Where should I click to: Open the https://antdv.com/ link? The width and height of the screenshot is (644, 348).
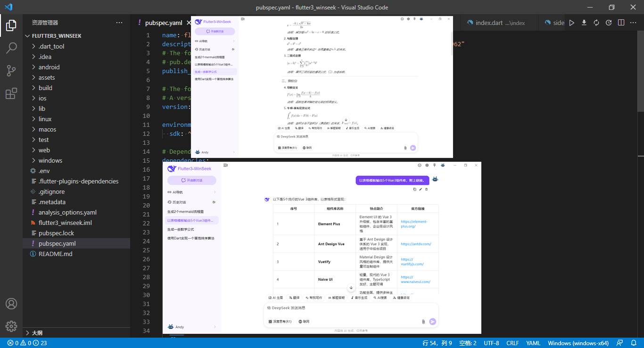pos(416,244)
